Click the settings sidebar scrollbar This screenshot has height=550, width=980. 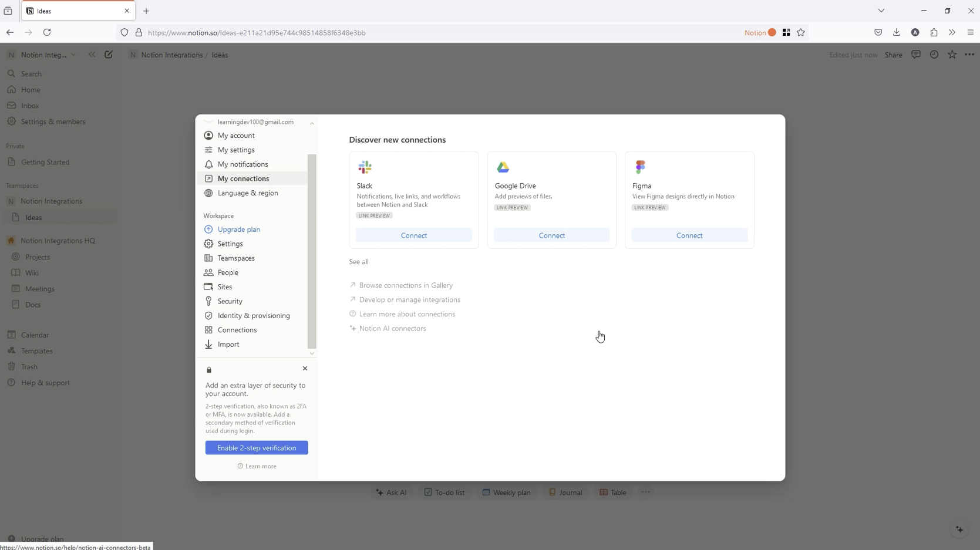point(312,251)
